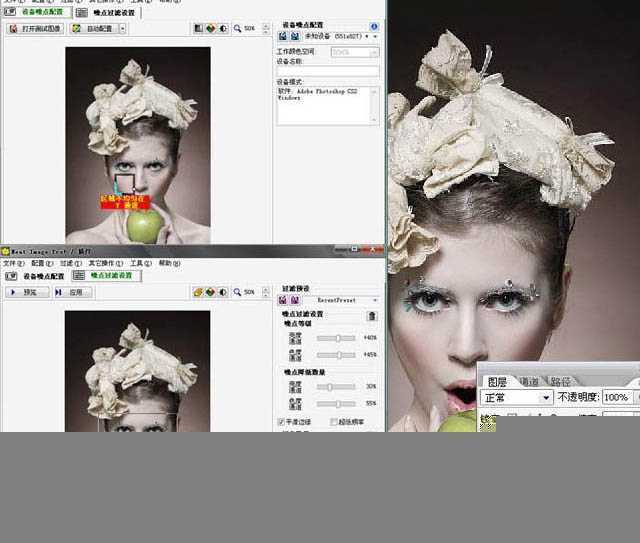Viewport: 640px width, 543px height.
Task: Click filter-list icon left of black 噪点过滤设置 tab
Action: click(82, 13)
